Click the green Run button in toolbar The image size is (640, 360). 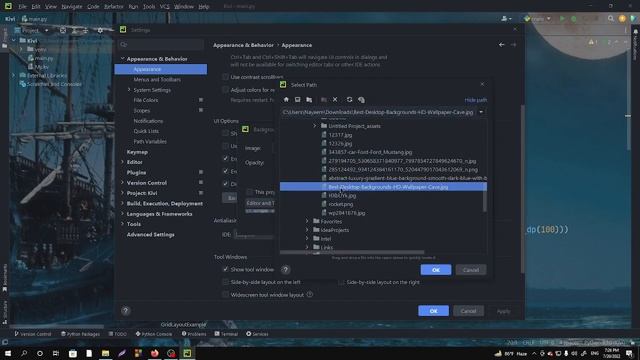pos(562,18)
